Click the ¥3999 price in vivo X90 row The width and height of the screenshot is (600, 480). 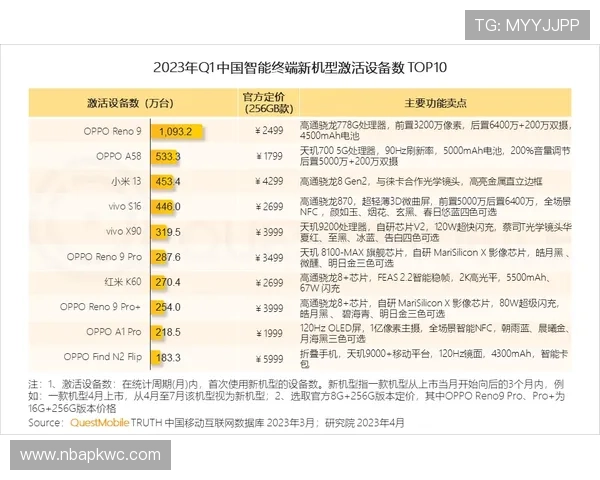pos(269,232)
